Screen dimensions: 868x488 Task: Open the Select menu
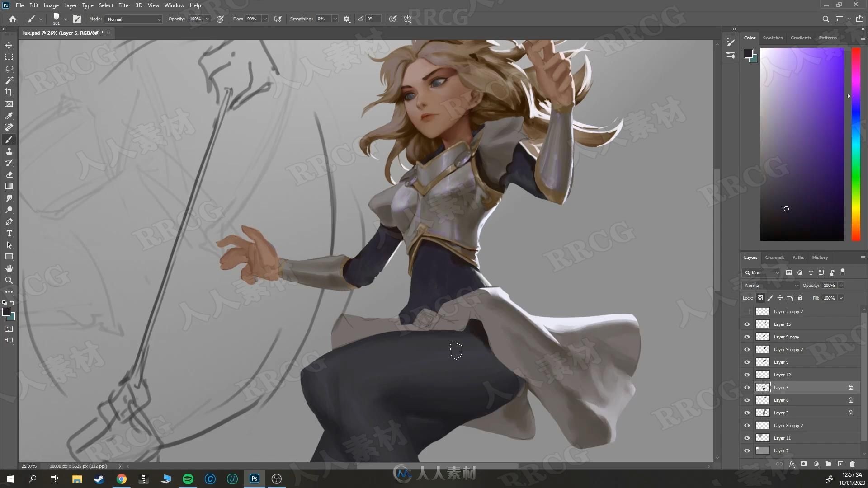[x=106, y=5]
